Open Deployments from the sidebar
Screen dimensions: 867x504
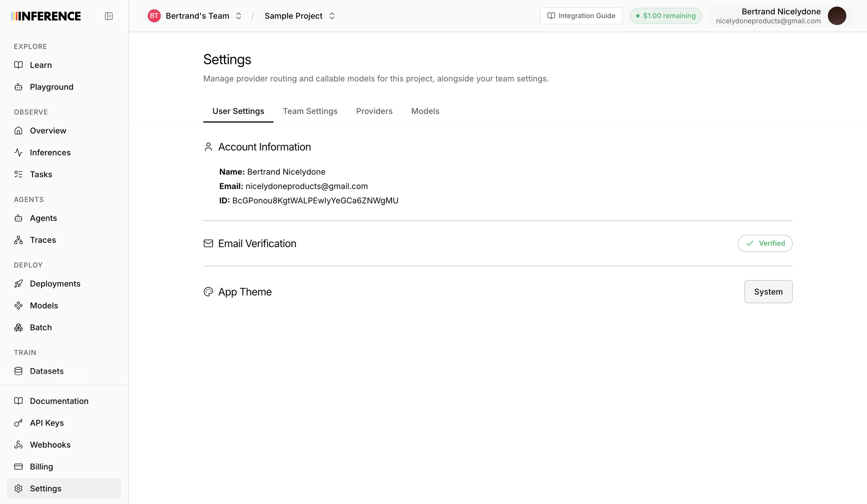(64, 284)
